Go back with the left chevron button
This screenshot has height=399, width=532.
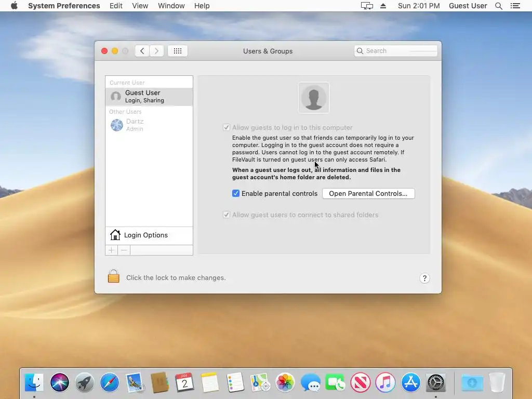[x=142, y=51]
